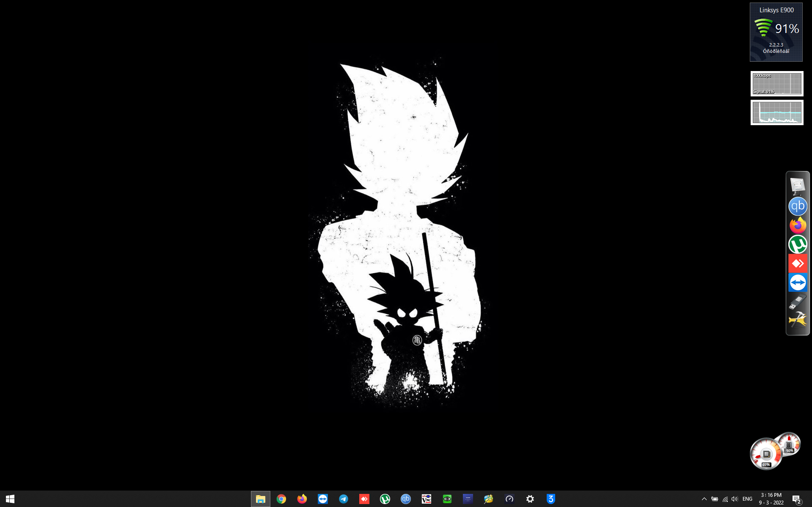This screenshot has width=812, height=507.
Task: Open the blue number 3 app on taskbar
Action: tap(551, 499)
